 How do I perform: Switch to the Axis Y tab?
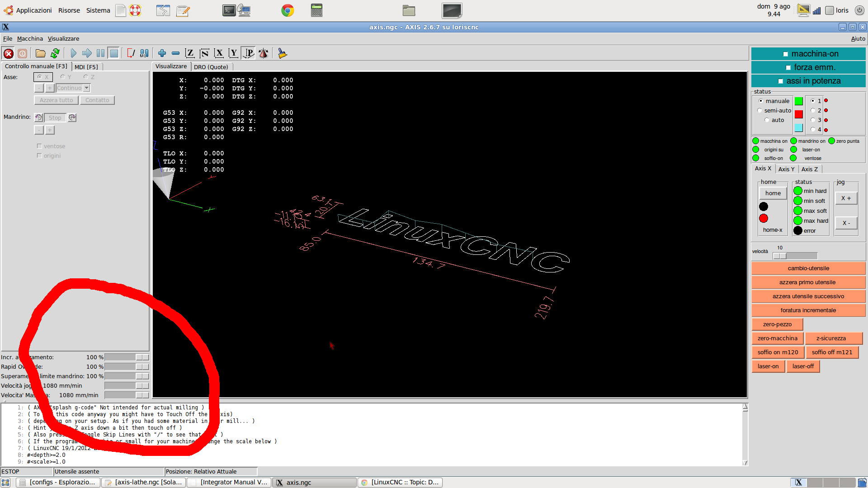pyautogui.click(x=786, y=169)
